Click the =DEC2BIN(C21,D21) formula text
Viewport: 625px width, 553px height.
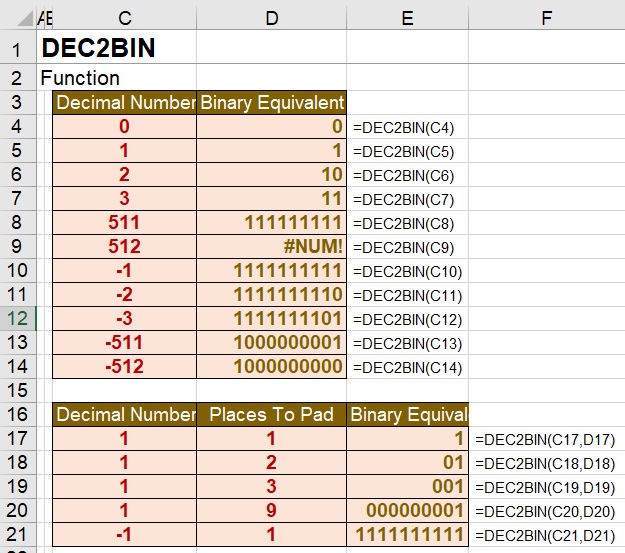(545, 535)
